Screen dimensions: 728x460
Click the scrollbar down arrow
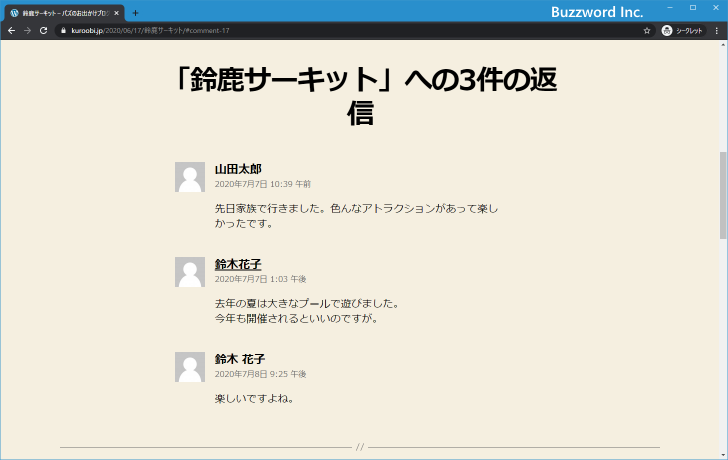click(723, 455)
